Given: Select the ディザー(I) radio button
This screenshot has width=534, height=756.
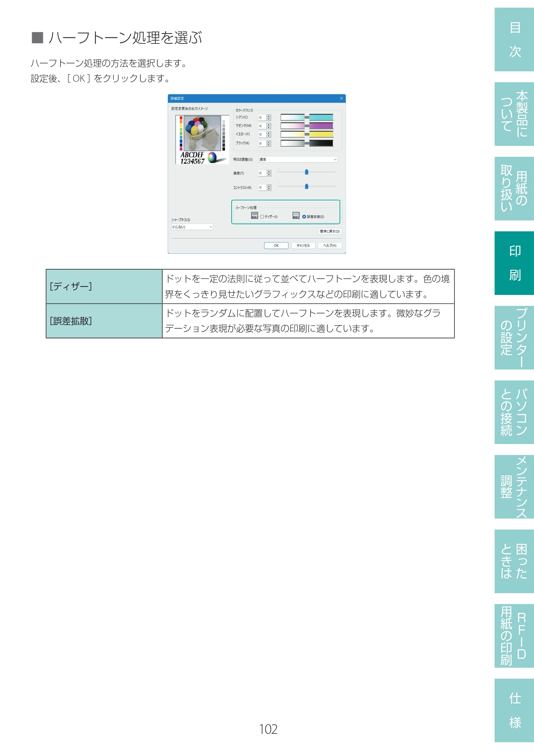Looking at the screenshot, I should (x=262, y=217).
